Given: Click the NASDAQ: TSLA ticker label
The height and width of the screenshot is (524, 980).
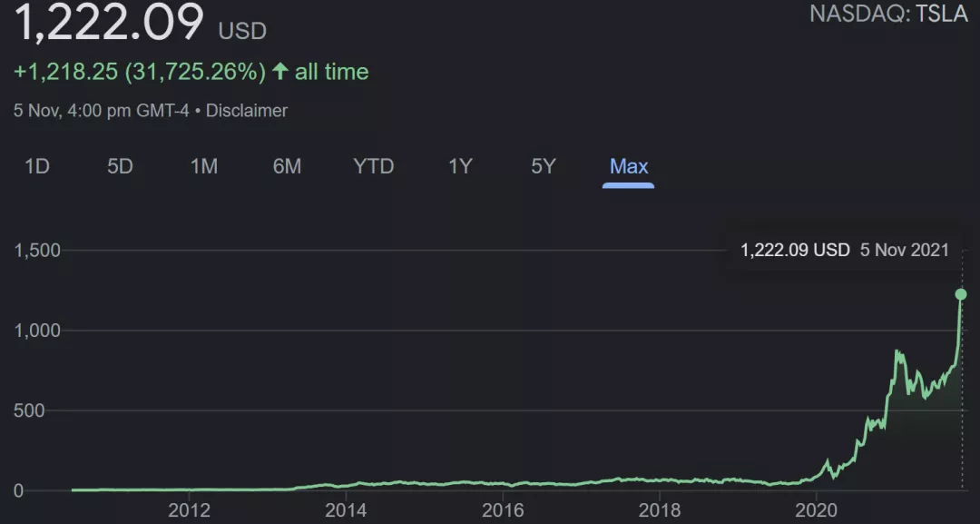Looking at the screenshot, I should tap(887, 14).
